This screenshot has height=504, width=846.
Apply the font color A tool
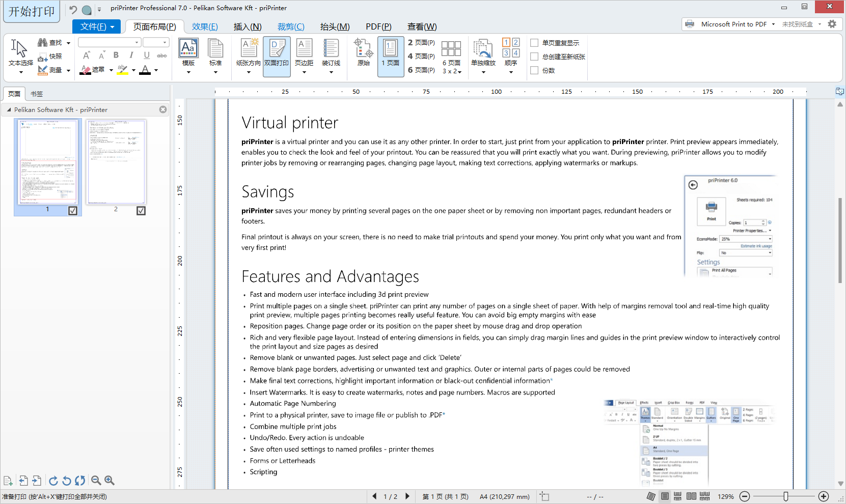pyautogui.click(x=145, y=70)
